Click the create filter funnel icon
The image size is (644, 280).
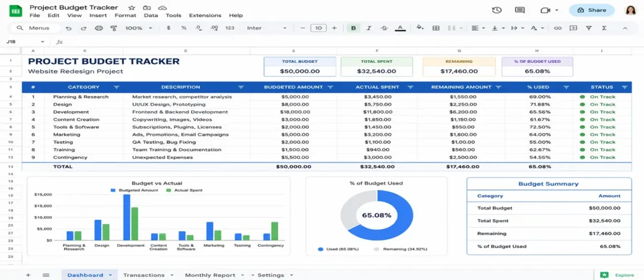589,28
